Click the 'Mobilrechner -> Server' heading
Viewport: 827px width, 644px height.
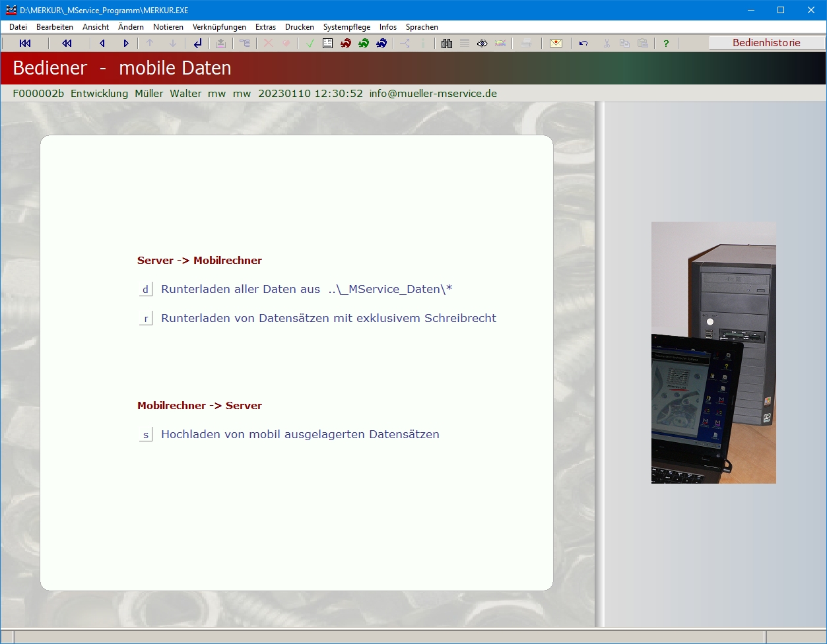point(199,406)
